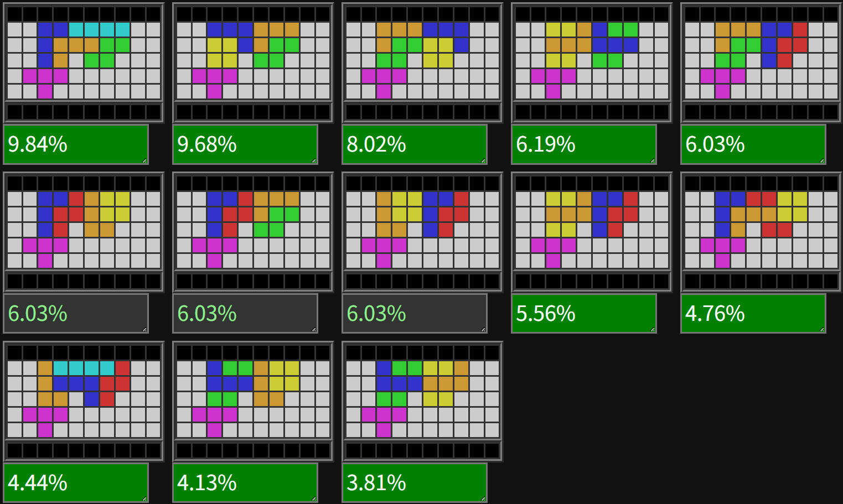This screenshot has width=843, height=504.
Task: Click resize handle on the 3.81% box
Action: [484, 500]
